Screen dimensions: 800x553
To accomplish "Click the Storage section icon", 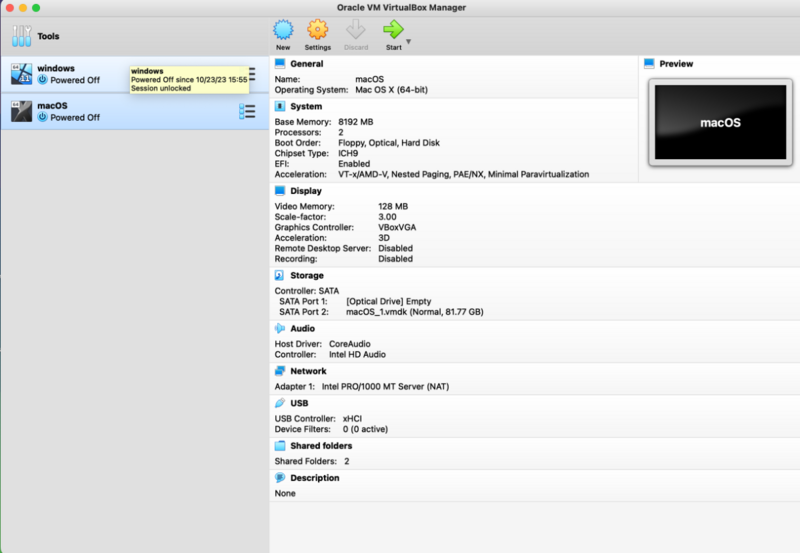I will (x=281, y=275).
